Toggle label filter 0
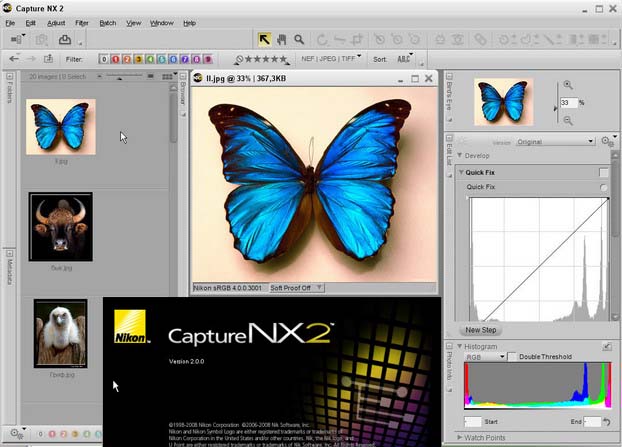Screen dimensions: 622x447 point(104,59)
